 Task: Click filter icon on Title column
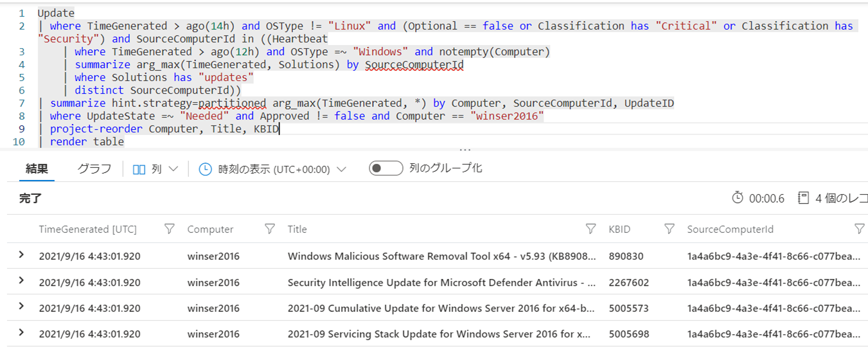pos(591,229)
